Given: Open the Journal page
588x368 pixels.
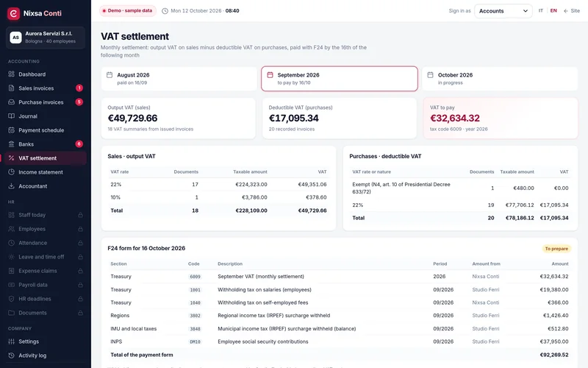Looking at the screenshot, I should pyautogui.click(x=45, y=116).
